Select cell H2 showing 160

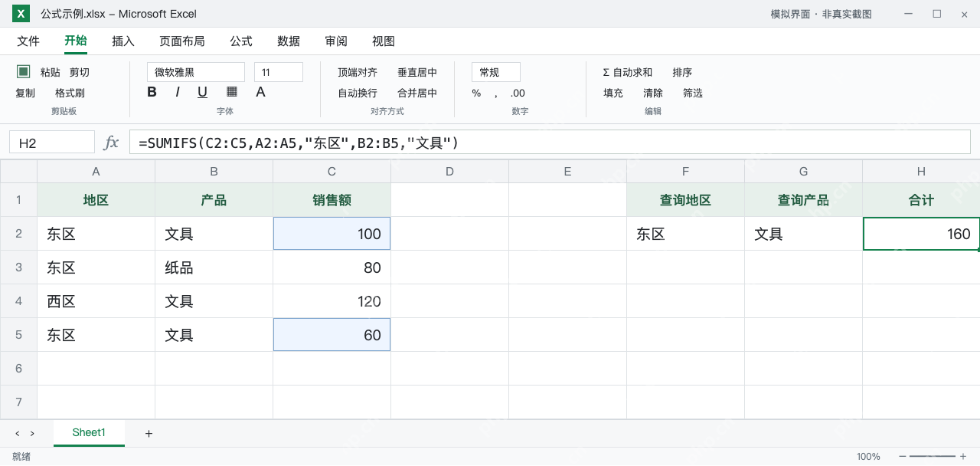click(921, 234)
